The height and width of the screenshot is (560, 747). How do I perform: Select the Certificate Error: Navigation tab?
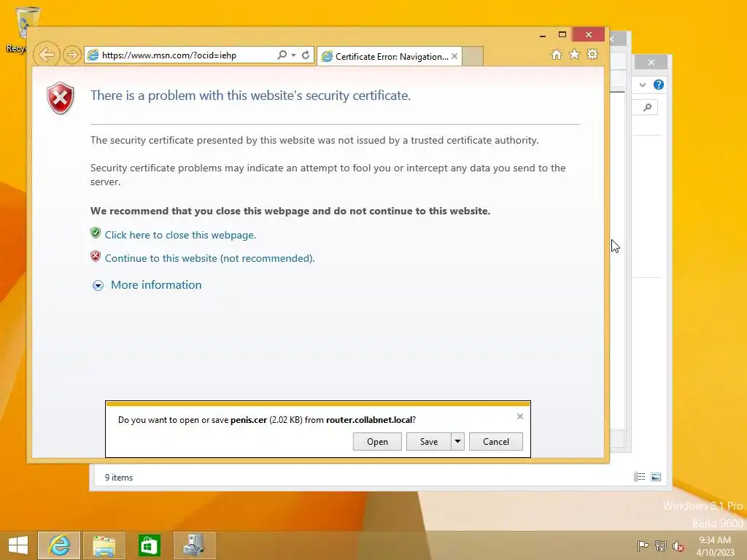[389, 57]
